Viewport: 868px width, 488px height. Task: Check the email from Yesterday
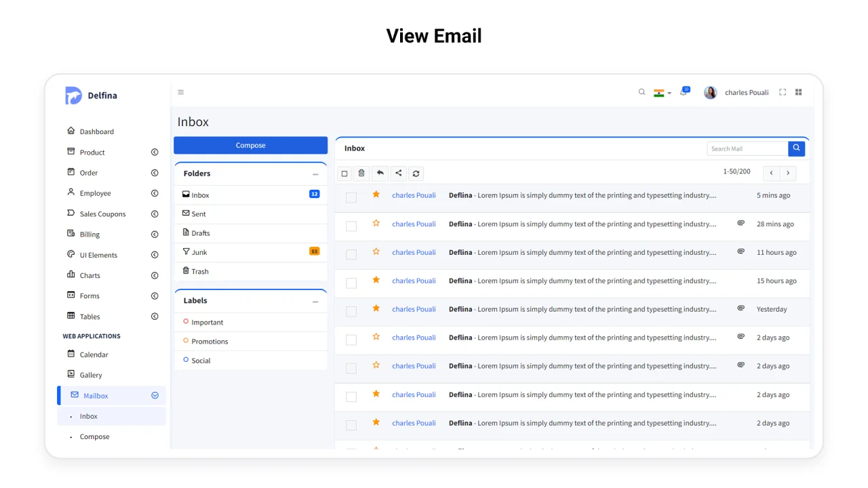pyautogui.click(x=351, y=311)
